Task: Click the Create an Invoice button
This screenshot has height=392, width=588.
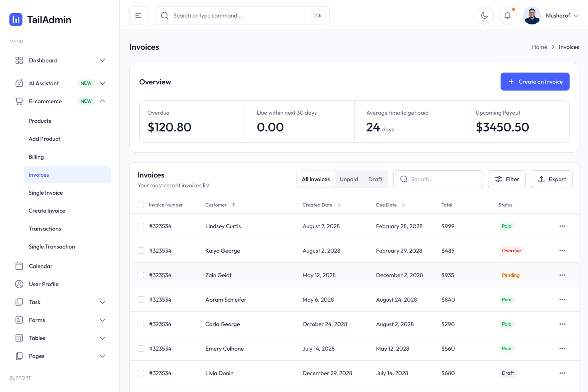Action: 535,81
